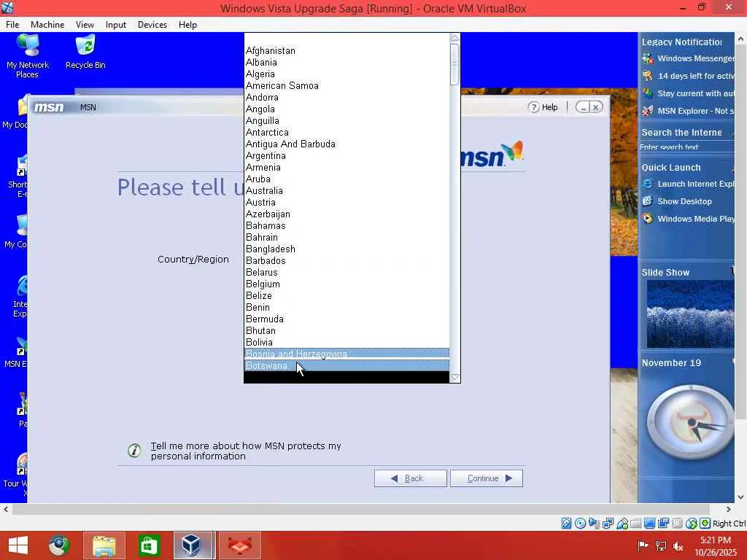Pick Bermuda from the country list
Image resolution: width=747 pixels, height=560 pixels.
(x=347, y=319)
